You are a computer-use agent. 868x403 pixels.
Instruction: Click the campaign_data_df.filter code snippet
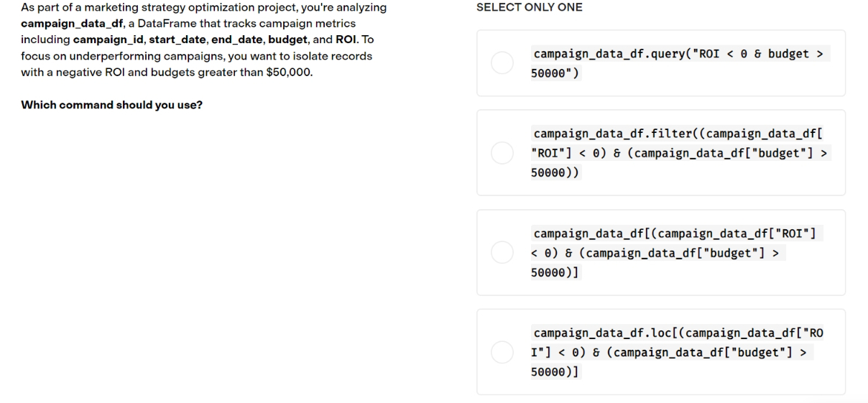point(681,153)
